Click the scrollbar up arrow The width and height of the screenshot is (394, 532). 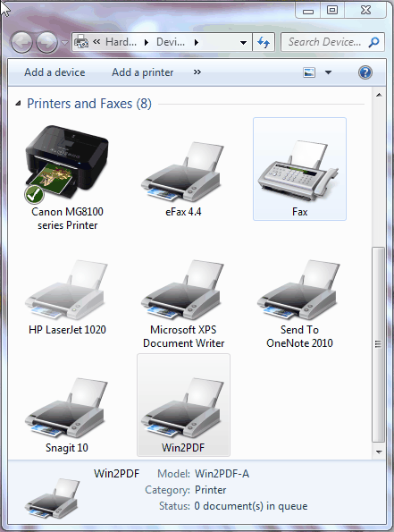(379, 96)
